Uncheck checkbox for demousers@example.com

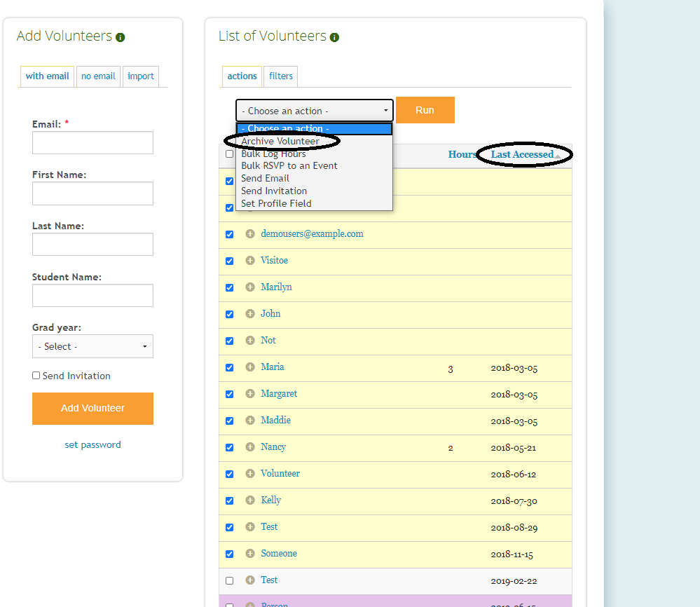229,235
